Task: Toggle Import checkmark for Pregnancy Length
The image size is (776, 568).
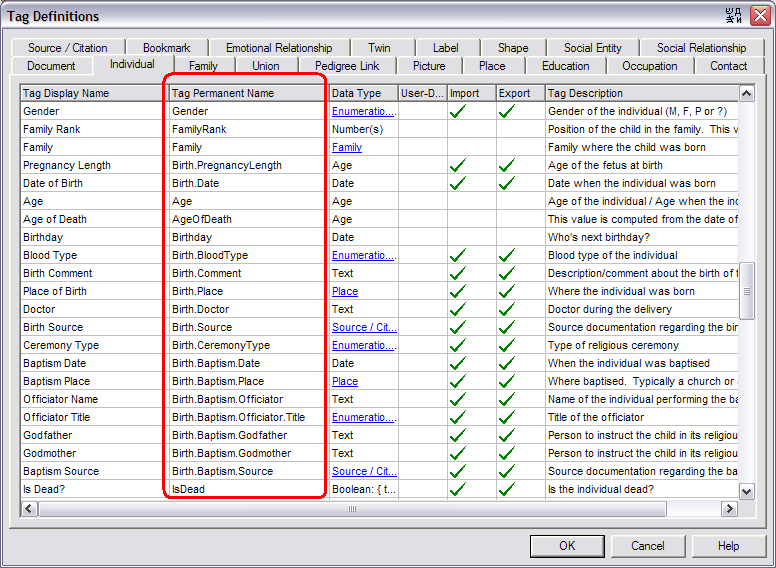Action: (458, 165)
